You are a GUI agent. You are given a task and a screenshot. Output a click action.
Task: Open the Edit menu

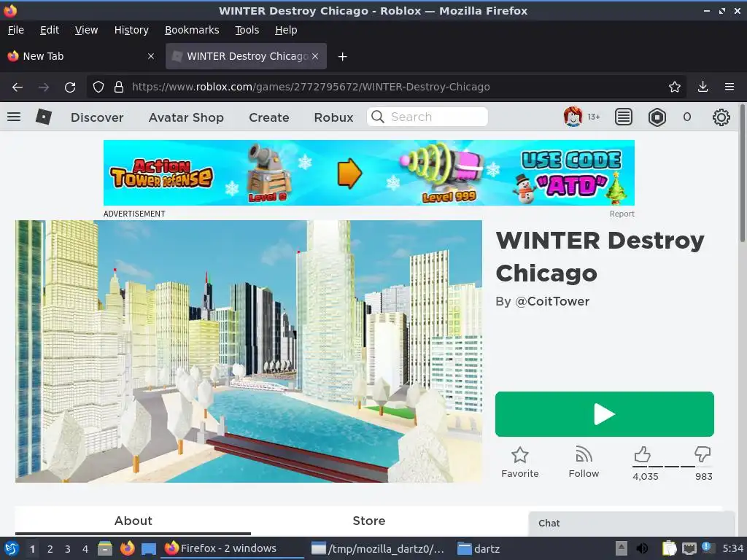coord(50,30)
